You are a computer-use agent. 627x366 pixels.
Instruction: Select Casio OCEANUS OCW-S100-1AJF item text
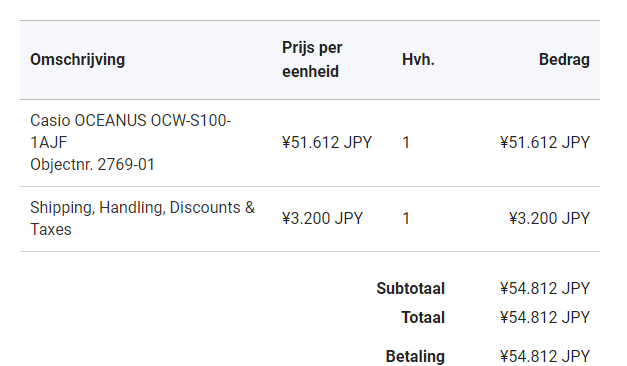(131, 131)
